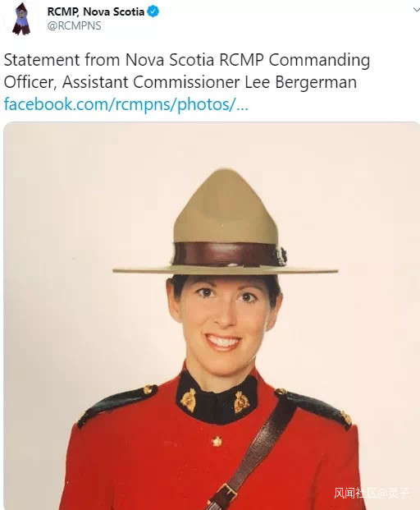Visit the @RCMPNS handle
This screenshot has height=510, width=420.
[x=74, y=25]
